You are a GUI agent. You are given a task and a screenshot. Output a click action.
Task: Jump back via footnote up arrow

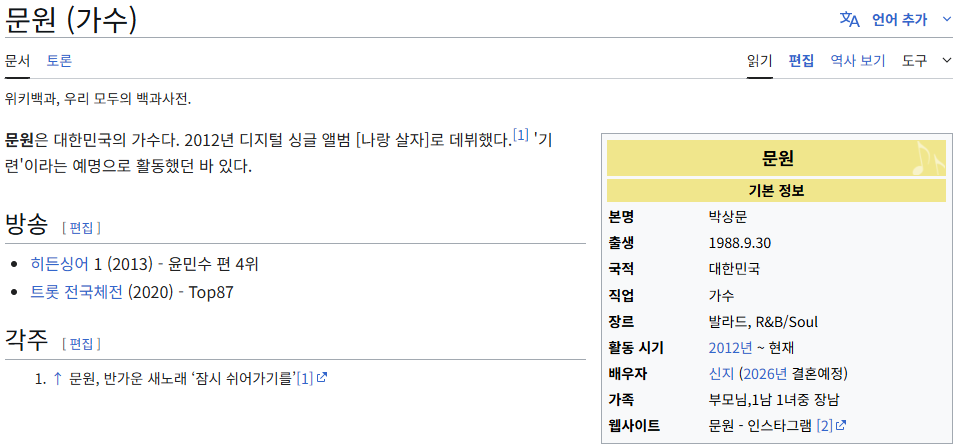[58, 378]
